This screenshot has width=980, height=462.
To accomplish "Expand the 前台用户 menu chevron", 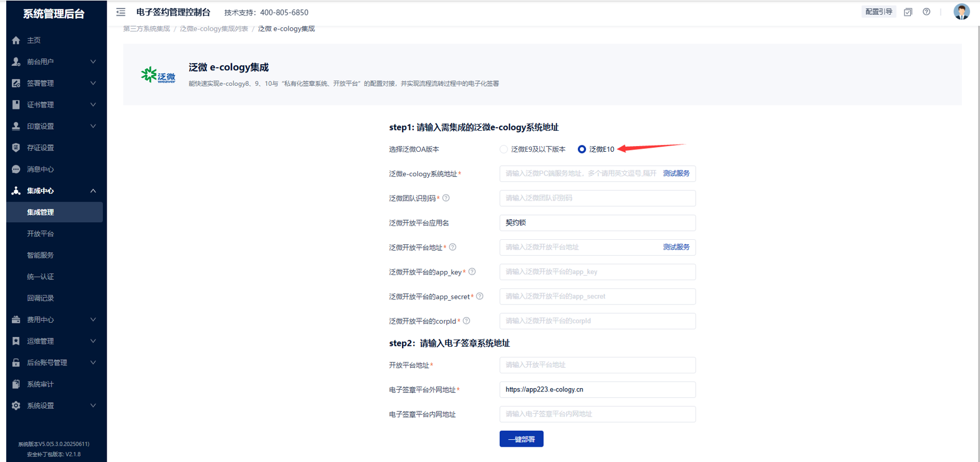I will pos(93,62).
